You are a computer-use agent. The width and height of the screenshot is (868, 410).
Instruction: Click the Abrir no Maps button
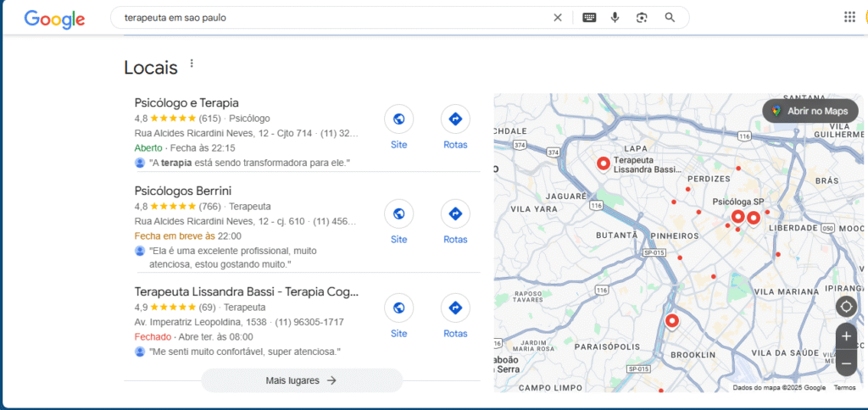click(x=810, y=111)
